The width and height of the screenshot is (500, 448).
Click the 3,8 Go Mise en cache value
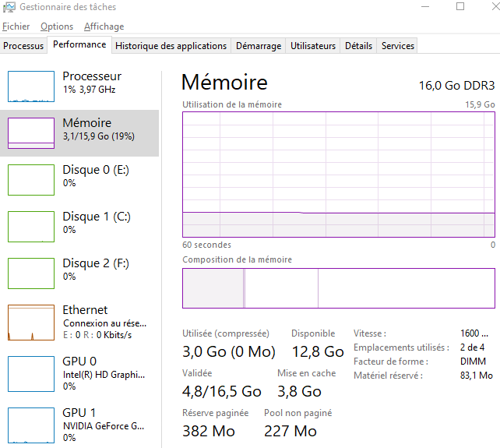click(299, 392)
